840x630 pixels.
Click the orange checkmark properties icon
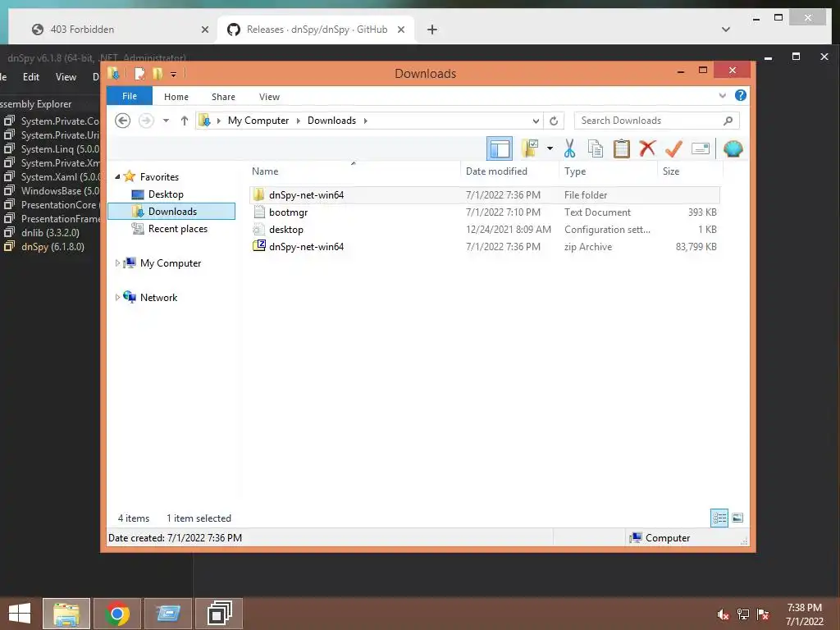673,148
